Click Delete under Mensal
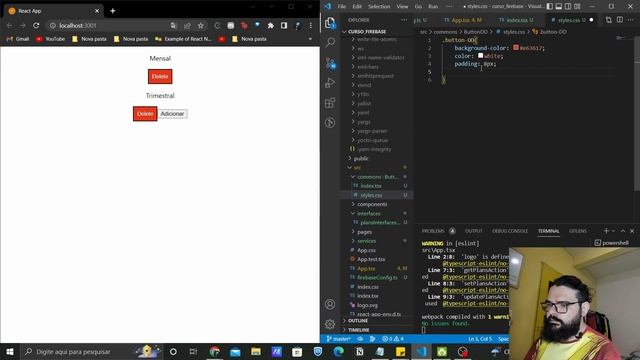Image resolution: width=640 pixels, height=360 pixels. point(160,76)
